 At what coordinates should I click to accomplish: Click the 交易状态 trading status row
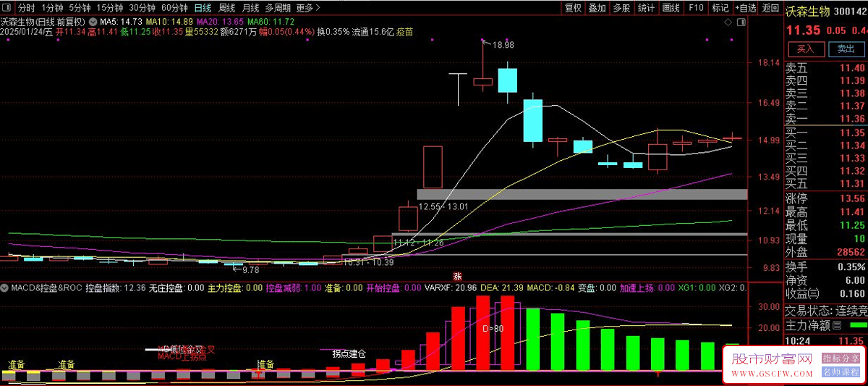826,311
